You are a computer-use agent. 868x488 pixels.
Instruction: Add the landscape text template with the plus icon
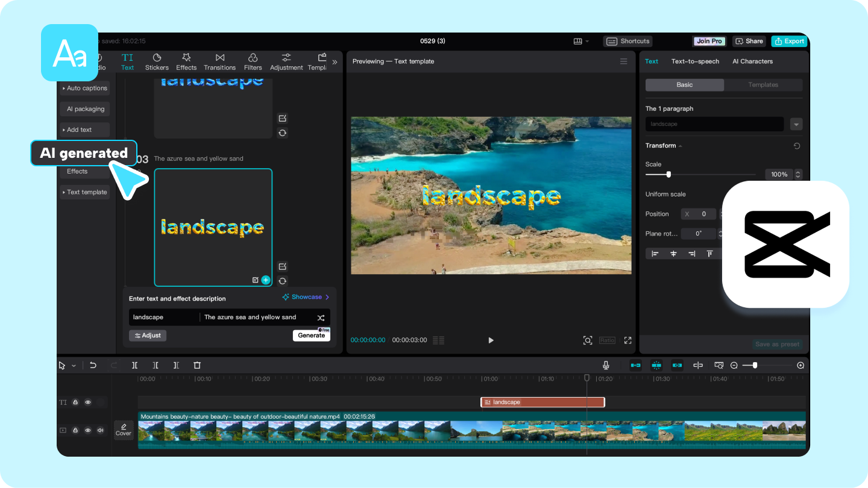point(266,280)
